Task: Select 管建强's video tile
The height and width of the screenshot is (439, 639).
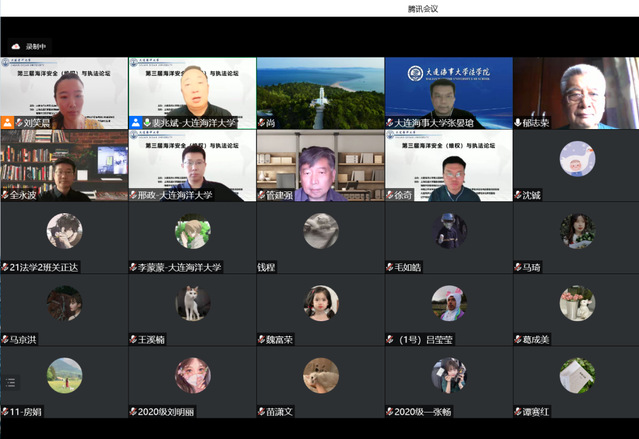Action: click(x=320, y=165)
